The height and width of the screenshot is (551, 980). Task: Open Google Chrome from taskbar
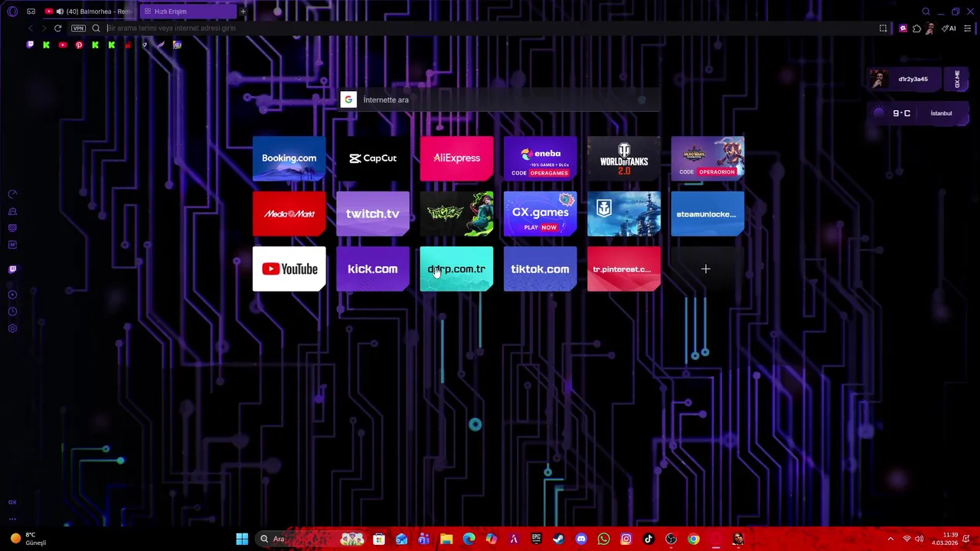(693, 540)
